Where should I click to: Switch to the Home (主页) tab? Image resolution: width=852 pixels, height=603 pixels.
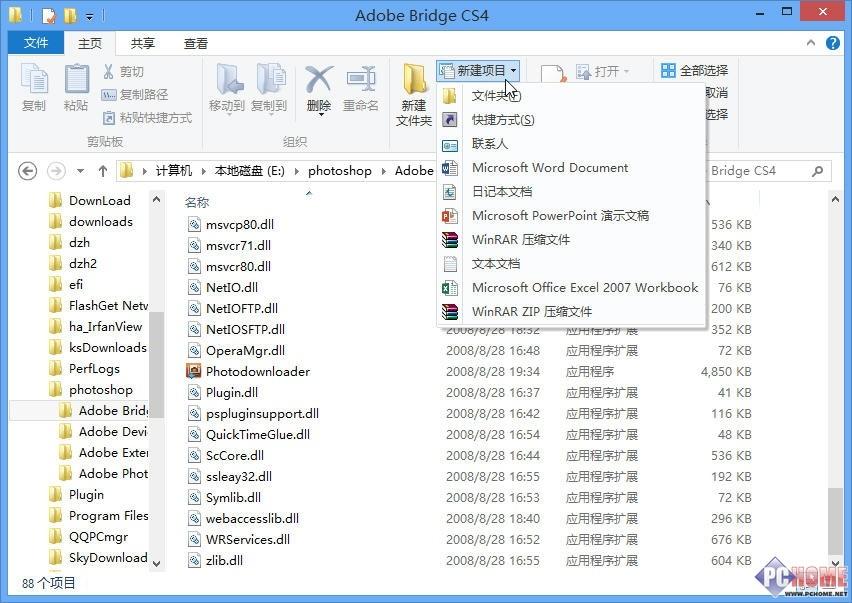pyautogui.click(x=90, y=43)
